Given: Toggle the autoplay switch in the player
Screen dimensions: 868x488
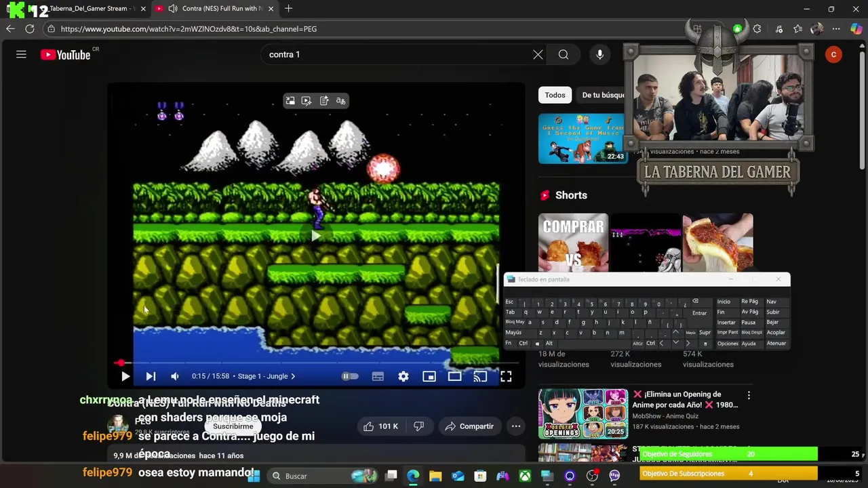Looking at the screenshot, I should [349, 376].
